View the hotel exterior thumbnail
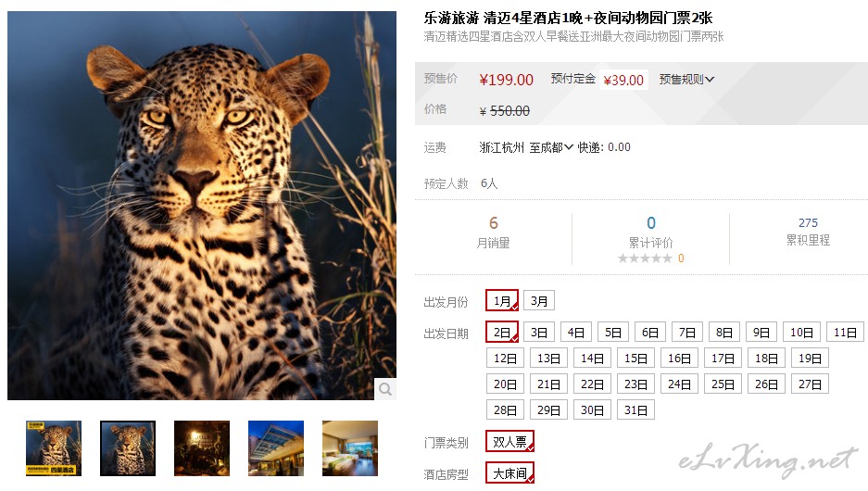The height and width of the screenshot is (491, 868). click(x=276, y=448)
